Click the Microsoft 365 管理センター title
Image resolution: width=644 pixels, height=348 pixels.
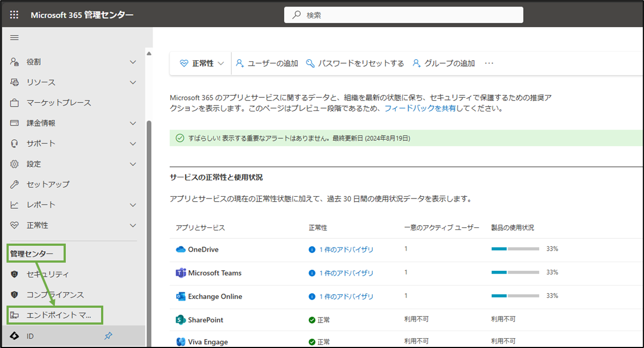pyautogui.click(x=82, y=15)
